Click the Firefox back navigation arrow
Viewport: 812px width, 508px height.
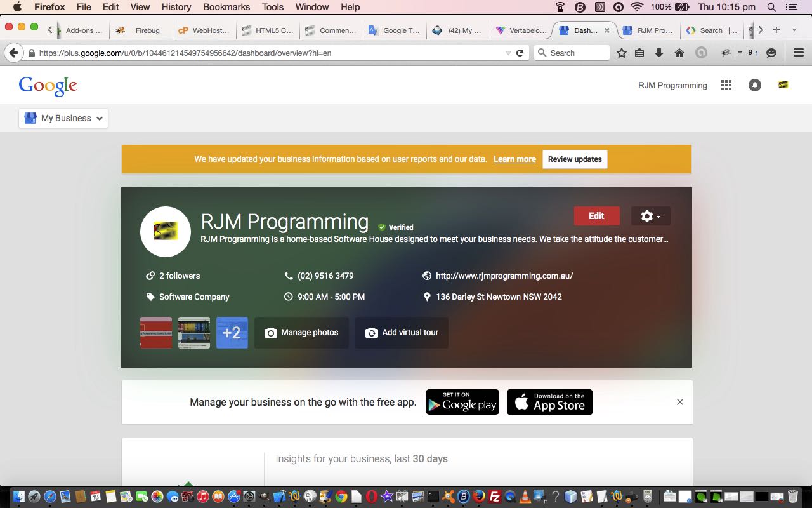click(13, 53)
